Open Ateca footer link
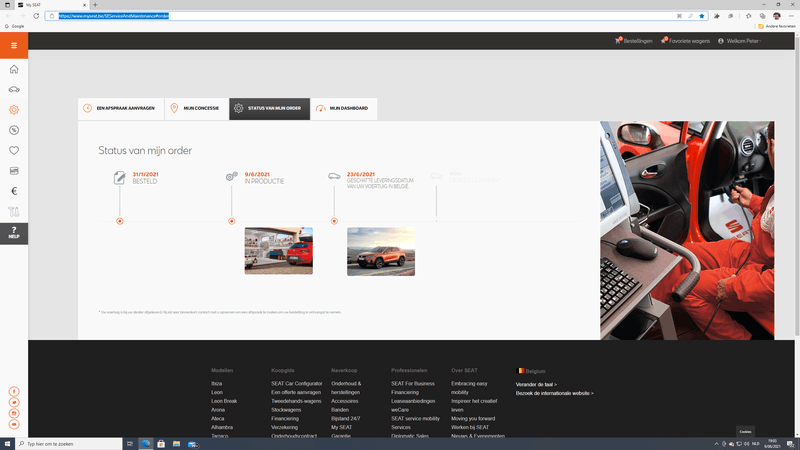This screenshot has width=800, height=450. pos(217,418)
